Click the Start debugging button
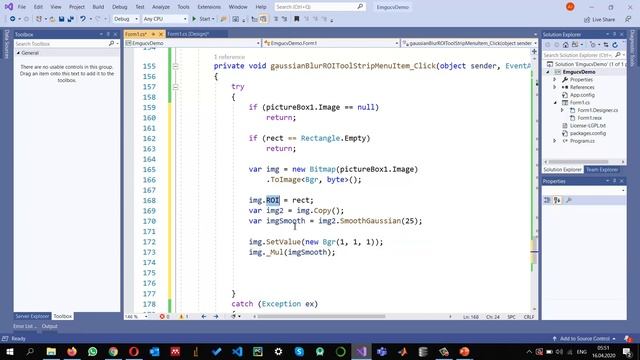 [x=203, y=19]
